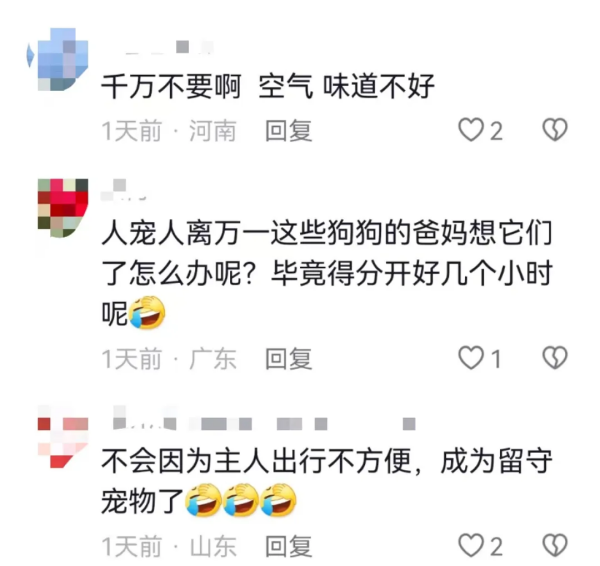Open the red pixelated avatar of second commenter
The width and height of the screenshot is (600, 566).
(x=63, y=208)
